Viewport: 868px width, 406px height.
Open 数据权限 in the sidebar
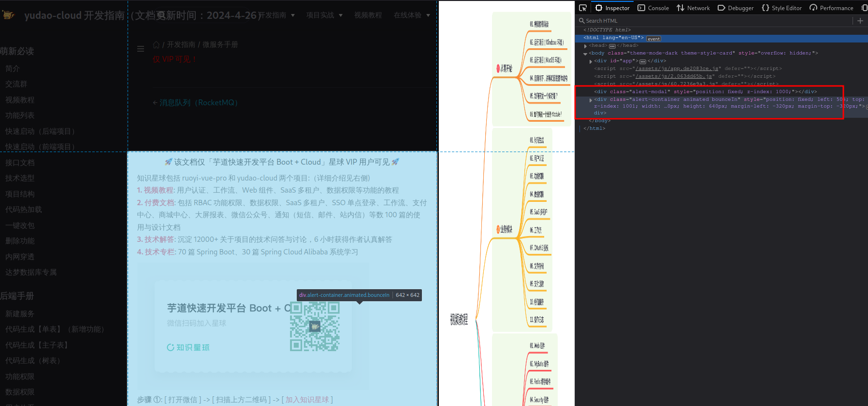point(20,392)
